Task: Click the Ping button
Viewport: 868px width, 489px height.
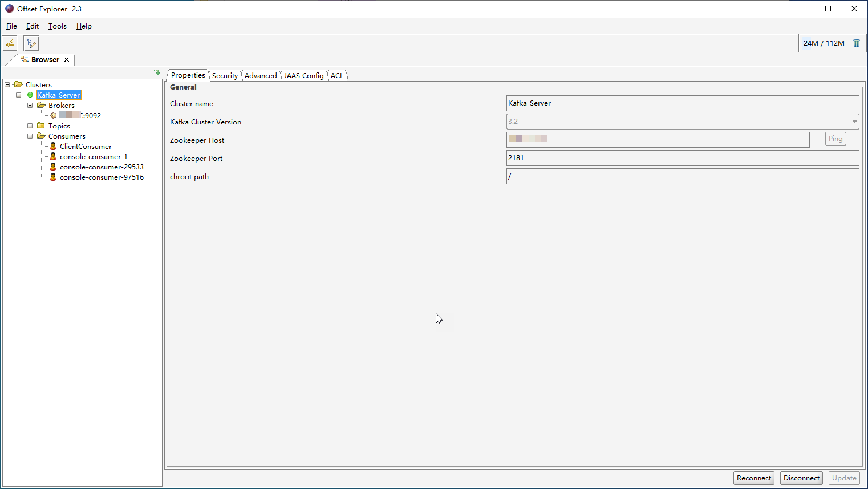Action: [x=835, y=139]
